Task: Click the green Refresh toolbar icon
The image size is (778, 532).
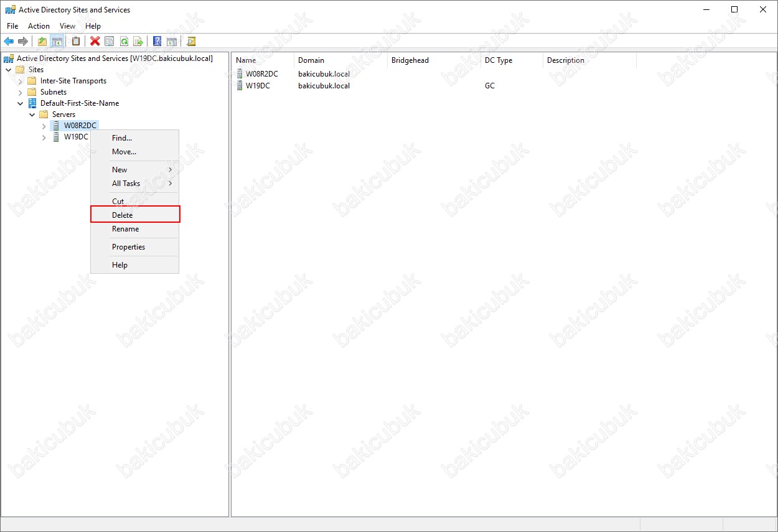Action: tap(124, 42)
